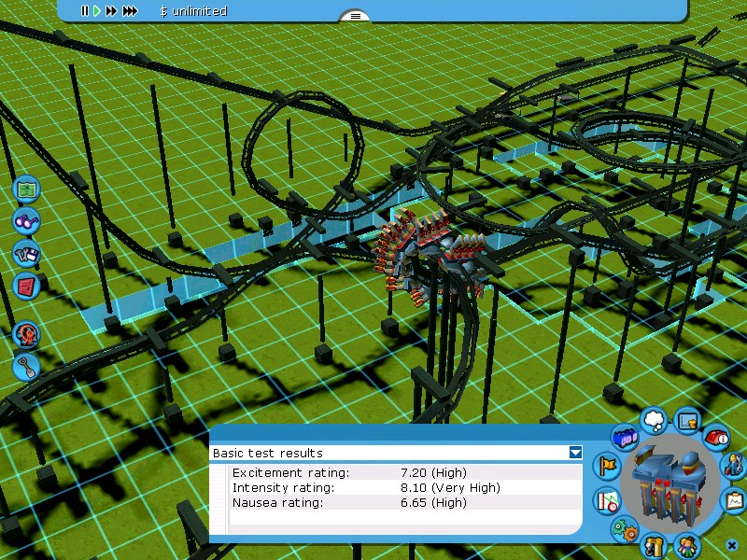Viewport: 747px width, 560px height.
Task: Click the unlimited money display
Action: pos(193,11)
